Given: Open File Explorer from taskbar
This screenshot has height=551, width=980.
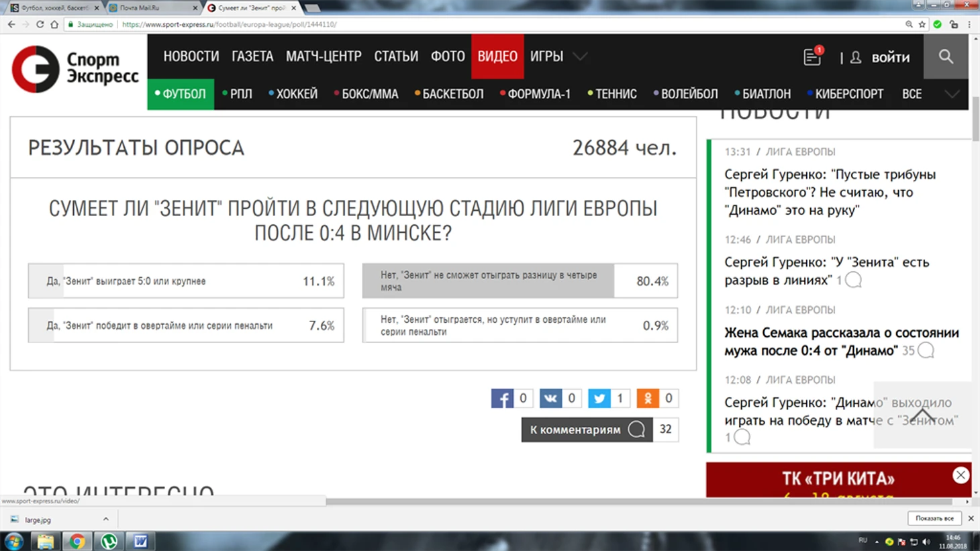Looking at the screenshot, I should (45, 541).
